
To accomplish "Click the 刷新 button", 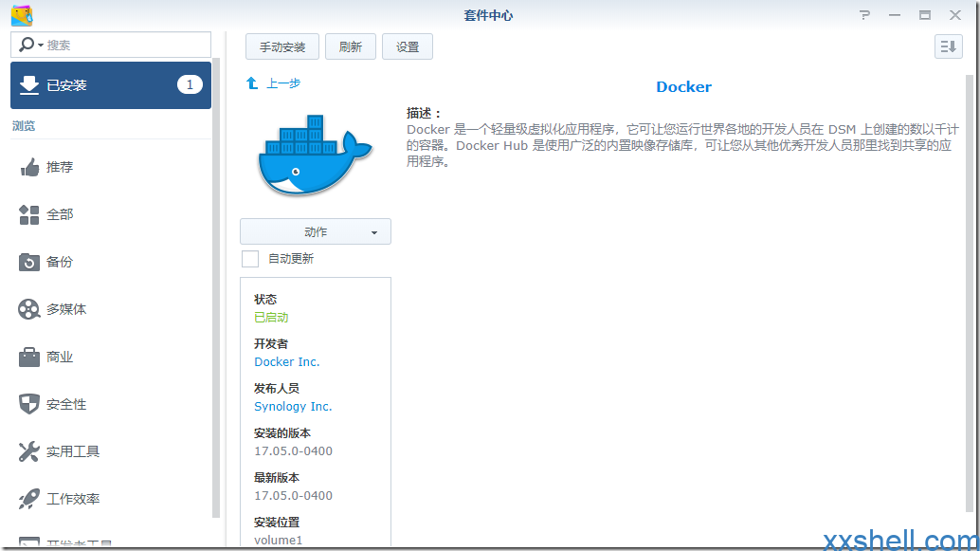I will 351,46.
